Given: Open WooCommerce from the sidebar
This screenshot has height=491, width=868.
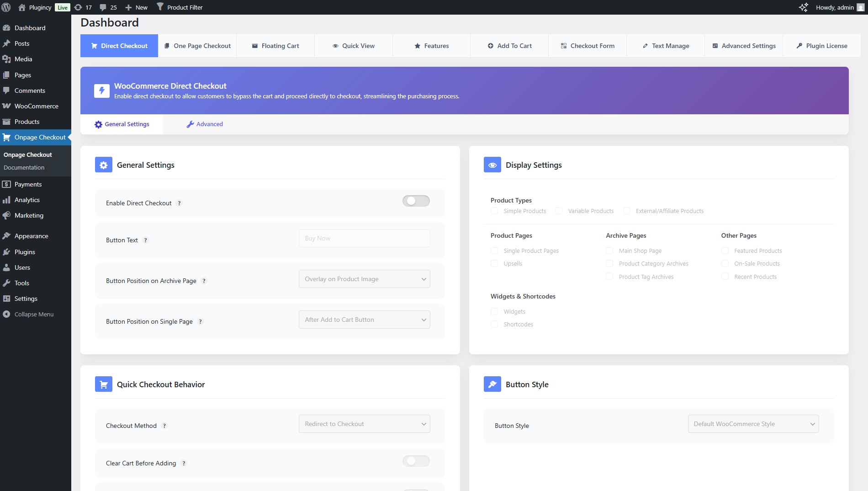Looking at the screenshot, I should click(37, 106).
